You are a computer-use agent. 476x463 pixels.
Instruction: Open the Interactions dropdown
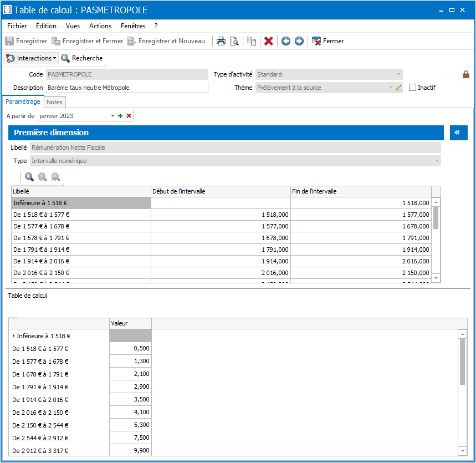point(31,58)
